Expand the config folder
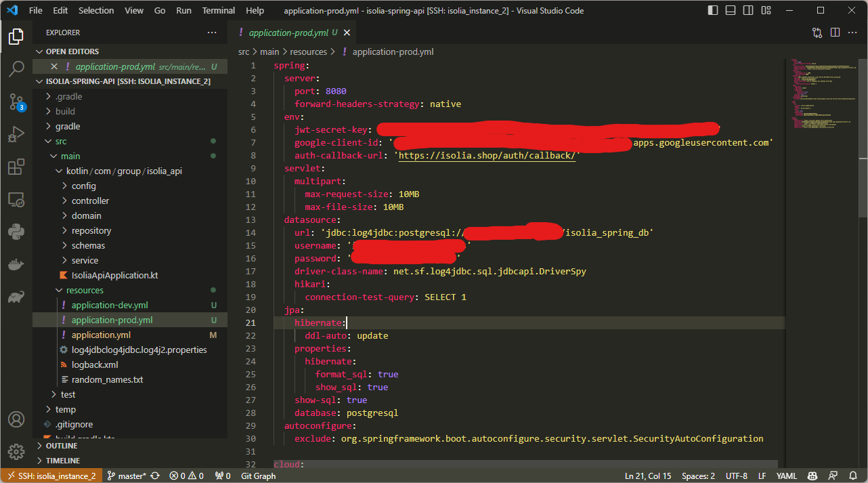868x483 pixels. pos(130,186)
